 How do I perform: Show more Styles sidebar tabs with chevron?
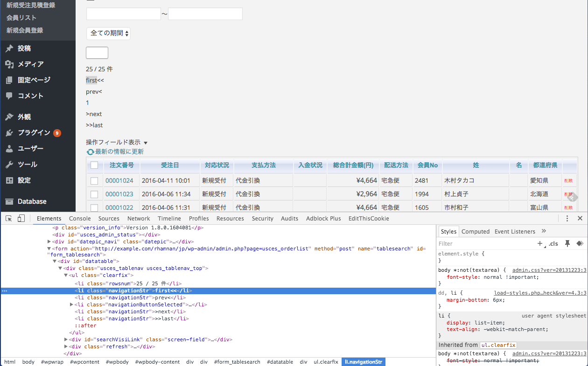544,231
